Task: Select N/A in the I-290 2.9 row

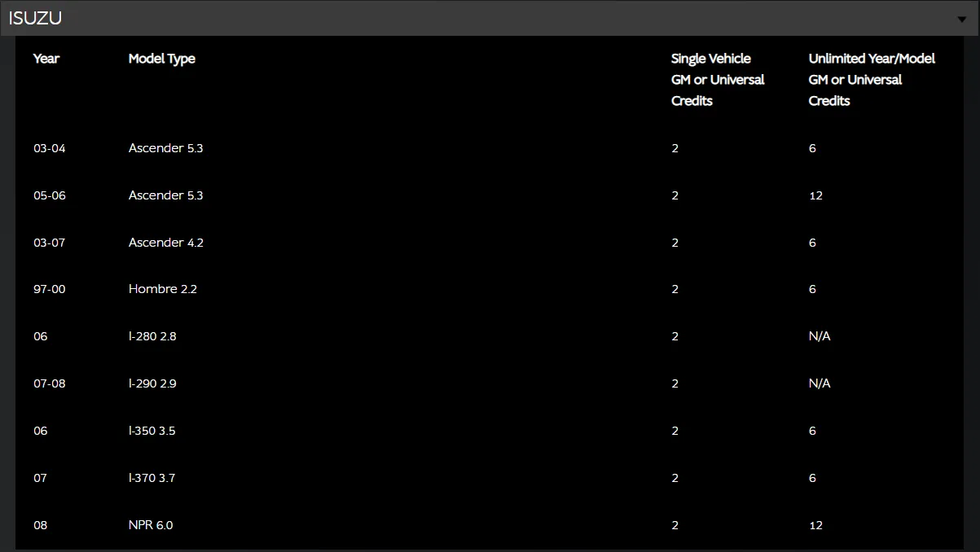Action: coord(820,383)
